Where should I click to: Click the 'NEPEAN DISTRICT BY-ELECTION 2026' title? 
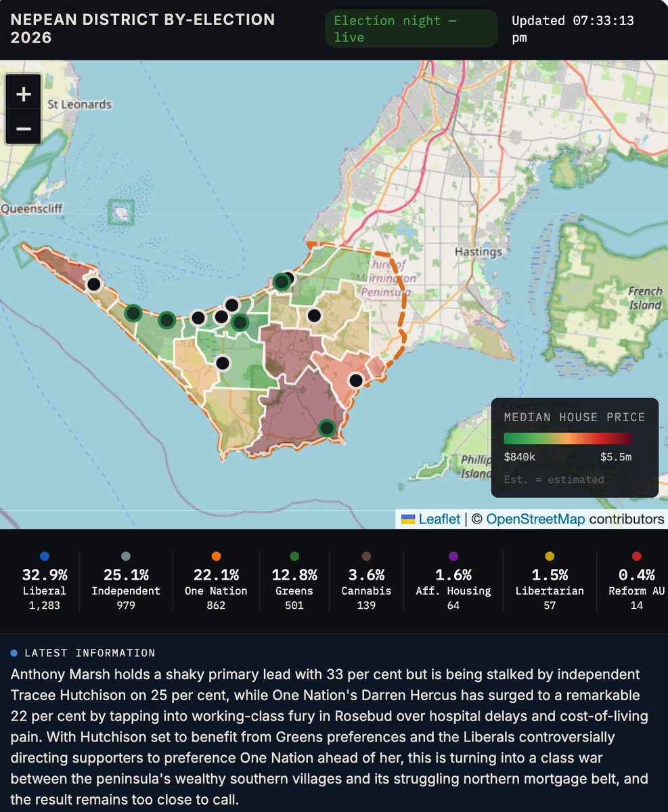tap(143, 28)
